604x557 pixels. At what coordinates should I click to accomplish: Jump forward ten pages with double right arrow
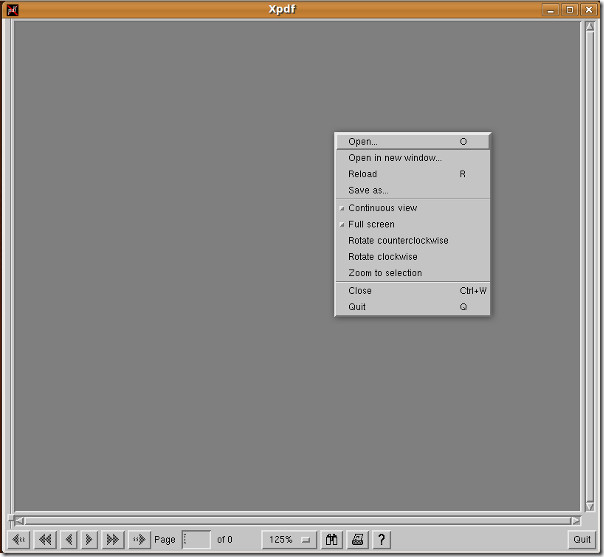click(x=112, y=540)
